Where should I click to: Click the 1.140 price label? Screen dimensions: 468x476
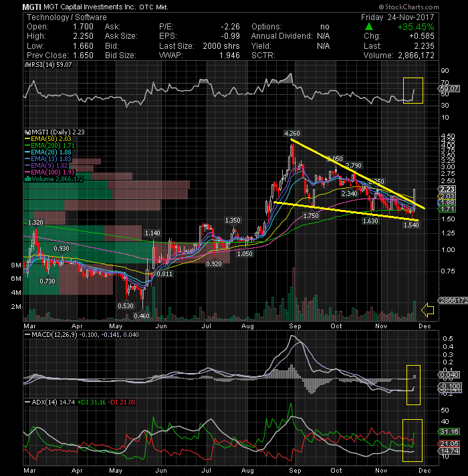152,233
